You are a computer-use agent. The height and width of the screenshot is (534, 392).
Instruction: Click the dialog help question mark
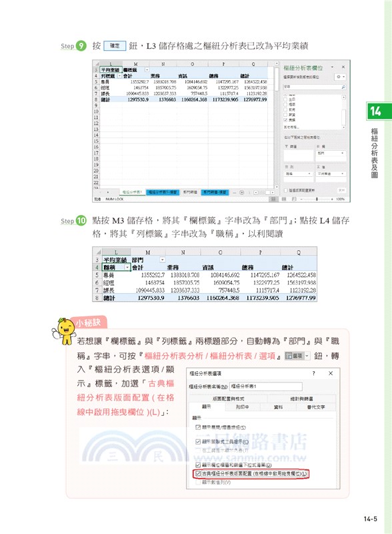[x=314, y=373]
